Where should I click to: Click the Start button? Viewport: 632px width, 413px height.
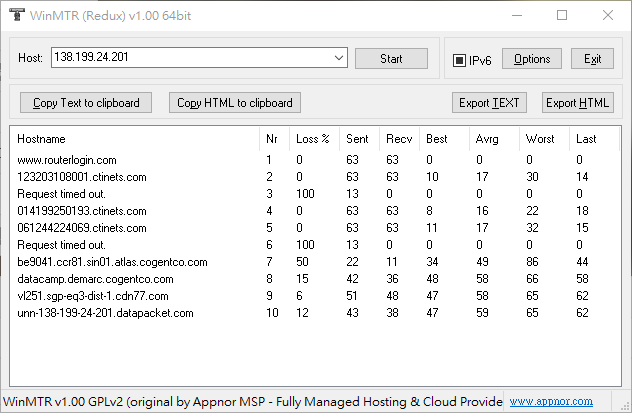coord(391,59)
